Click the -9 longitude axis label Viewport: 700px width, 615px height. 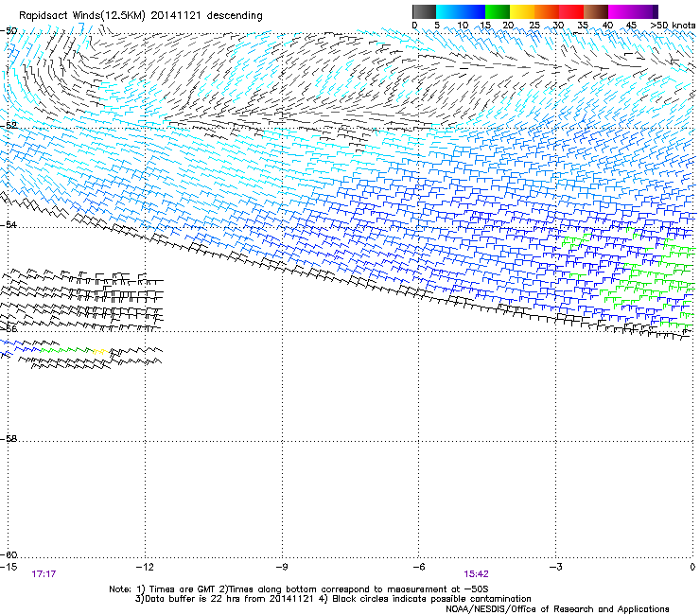(282, 567)
